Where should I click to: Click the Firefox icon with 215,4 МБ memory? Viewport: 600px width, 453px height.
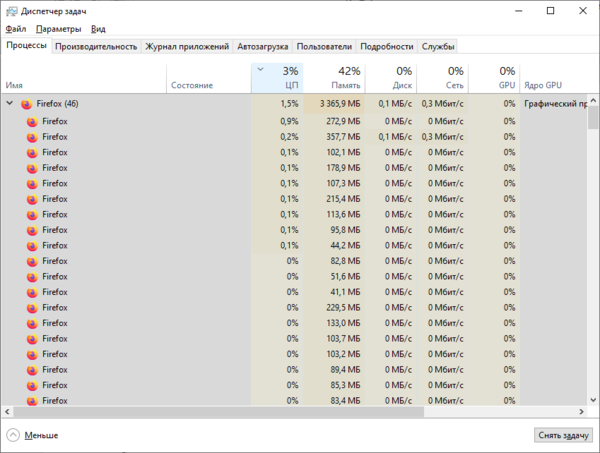(x=32, y=199)
